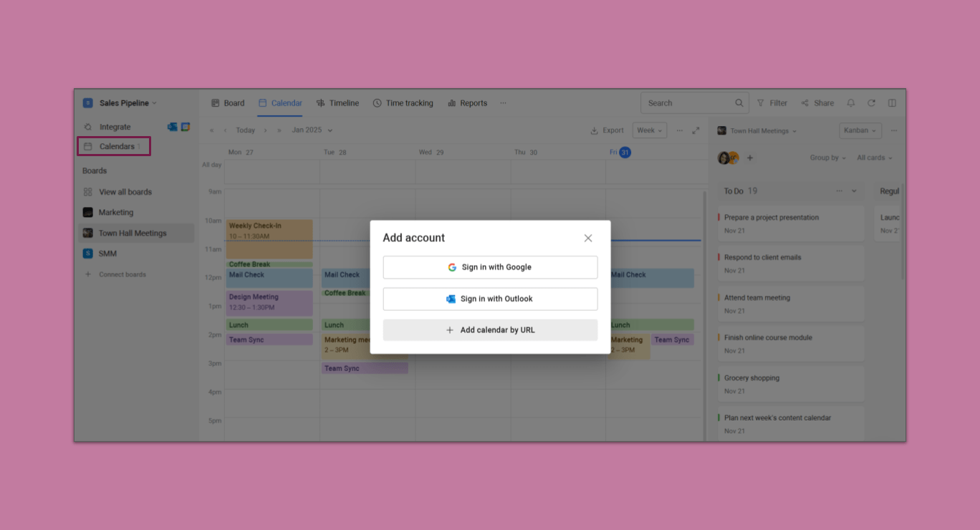Open the Kanban view dropdown
Screen dimensions: 980x530
(860, 130)
